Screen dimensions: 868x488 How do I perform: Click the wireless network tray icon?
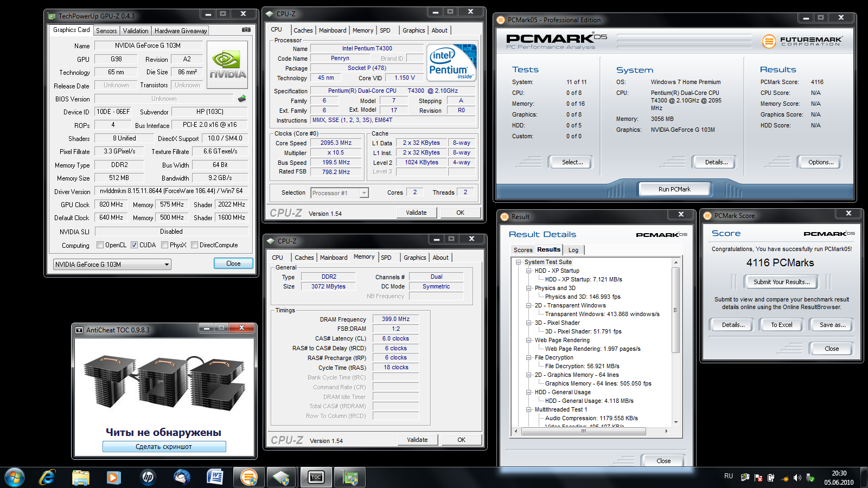784,478
